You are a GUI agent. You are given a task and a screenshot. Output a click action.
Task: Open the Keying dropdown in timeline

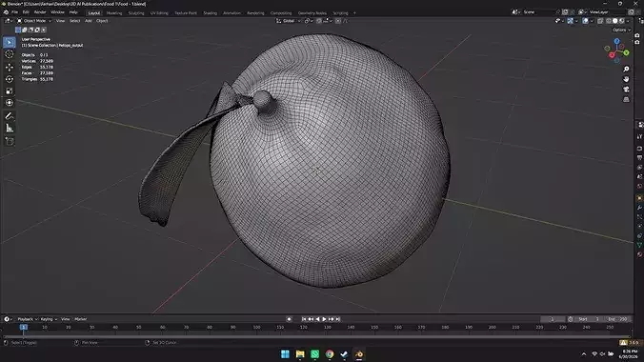click(x=49, y=319)
